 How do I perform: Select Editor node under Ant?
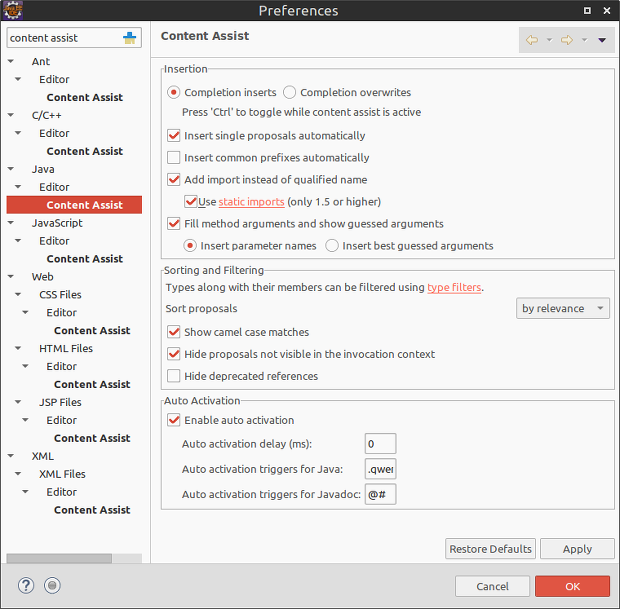tap(54, 79)
